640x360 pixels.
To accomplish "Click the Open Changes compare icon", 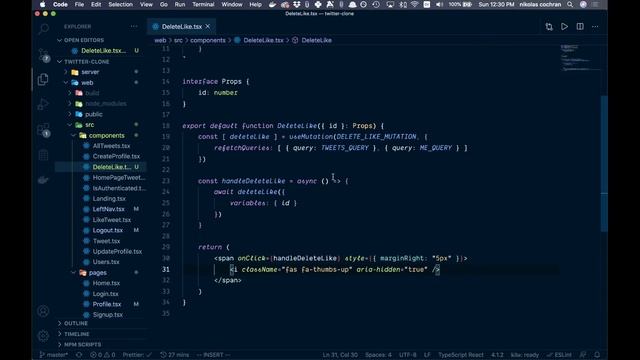I will coord(549,27).
